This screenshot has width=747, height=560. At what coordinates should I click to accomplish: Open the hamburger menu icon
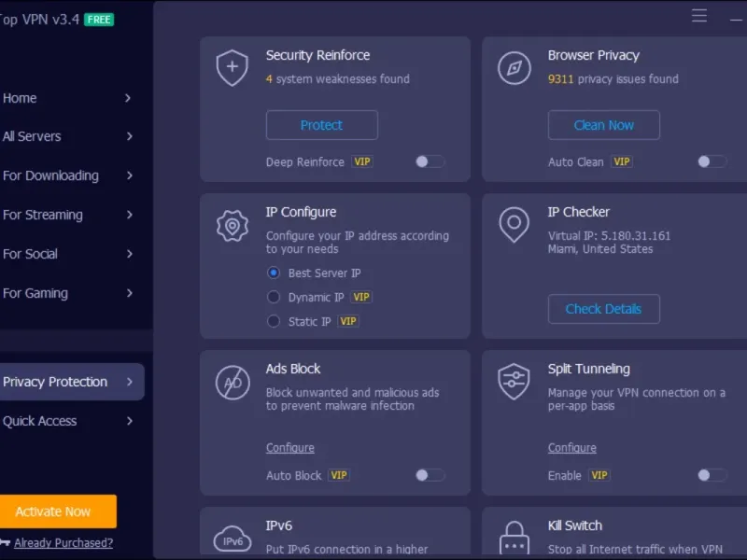click(x=699, y=16)
